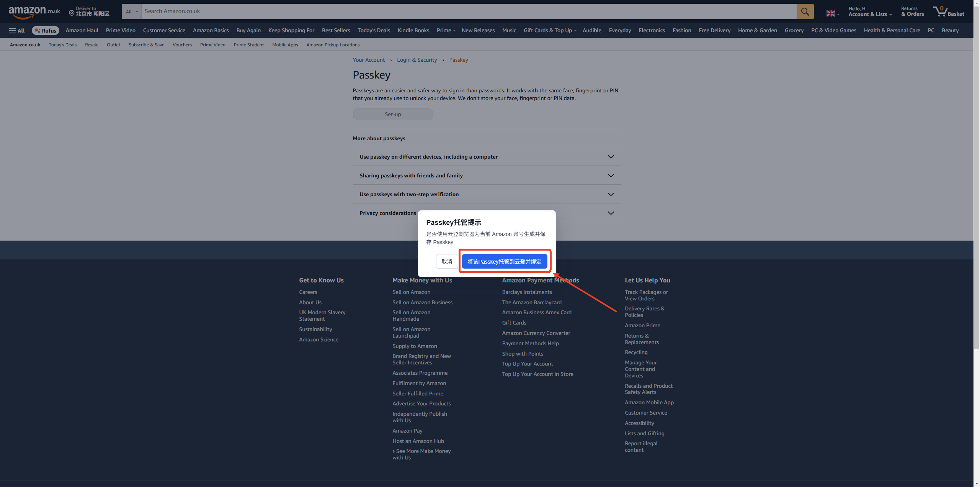Expand 'Use passkey on different devices' section
Image resolution: width=980 pixels, height=487 pixels.
coord(487,157)
